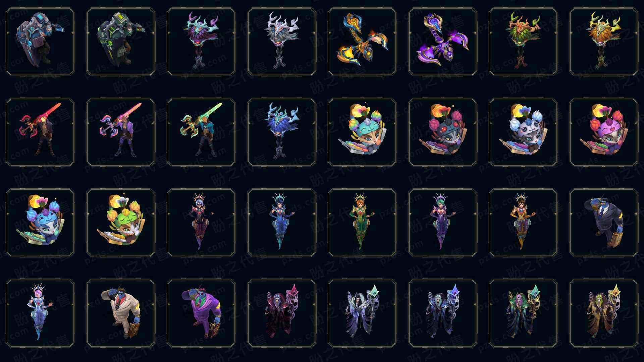Open the teal-green greatsword warrior skin
Screen dimensions: 644x362
201,132
